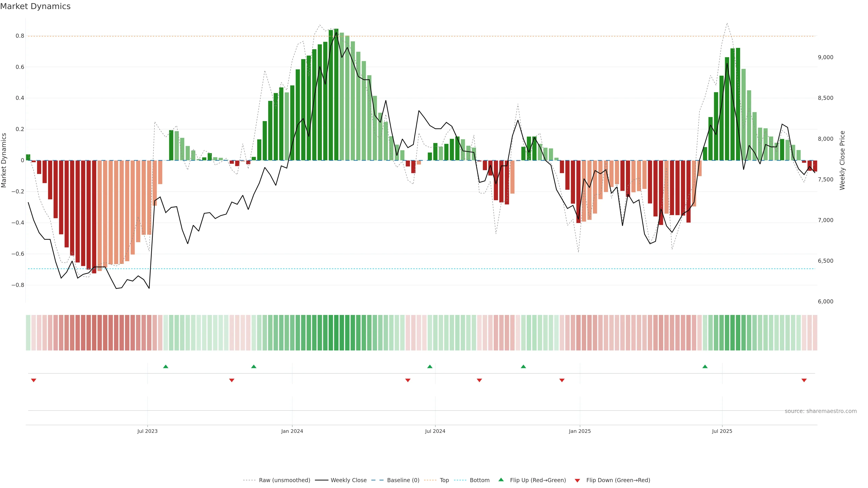
Task: Toggle the Top threshold legend entry
Action: [444, 480]
